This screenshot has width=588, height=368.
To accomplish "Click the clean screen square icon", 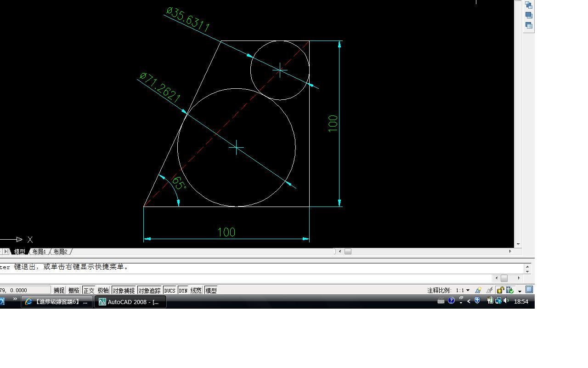I will pyautogui.click(x=529, y=290).
